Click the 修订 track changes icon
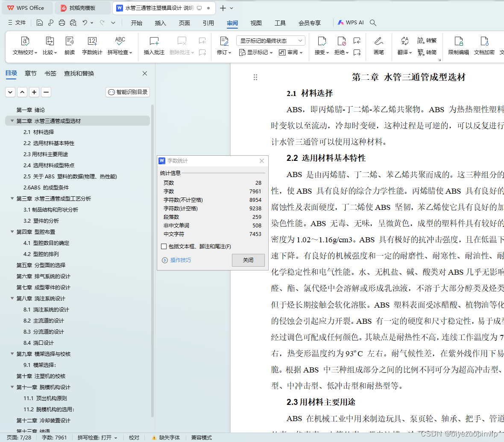Screen dimensions: 504x442 pos(224,41)
